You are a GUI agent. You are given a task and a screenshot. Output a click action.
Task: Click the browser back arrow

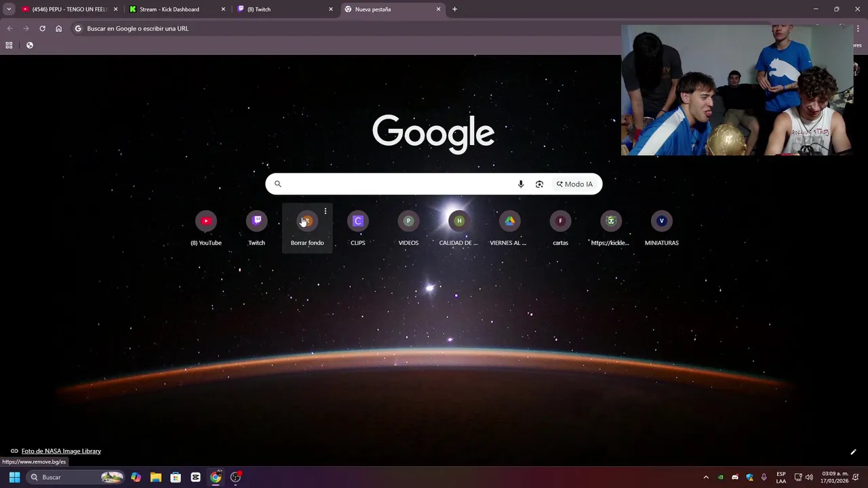(9, 28)
